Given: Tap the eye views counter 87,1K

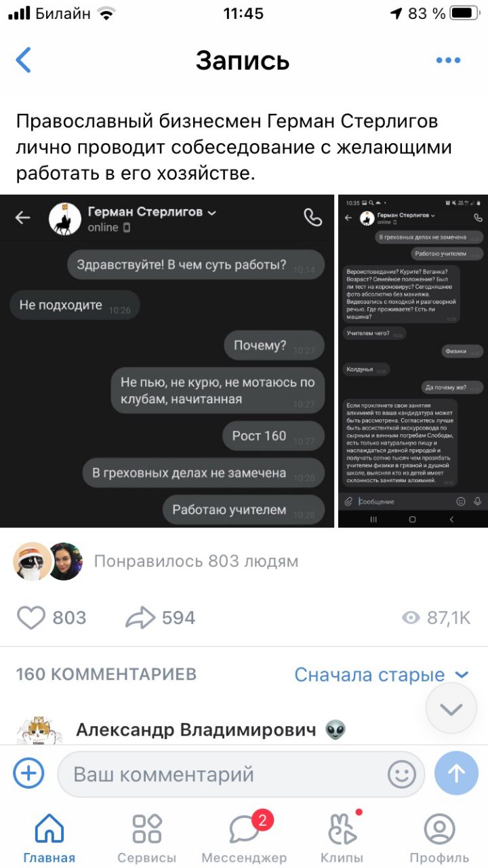Looking at the screenshot, I should [436, 618].
